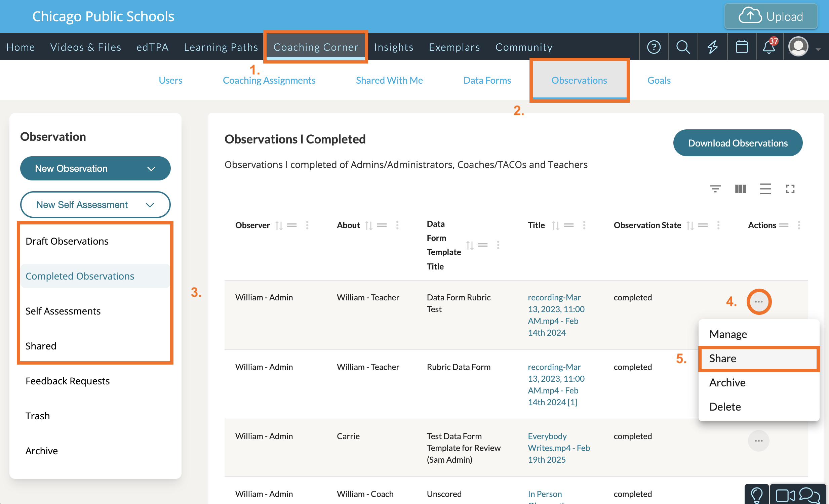Viewport: 829px width, 504px height.
Task: Sort the Observation State column
Action: (690, 225)
